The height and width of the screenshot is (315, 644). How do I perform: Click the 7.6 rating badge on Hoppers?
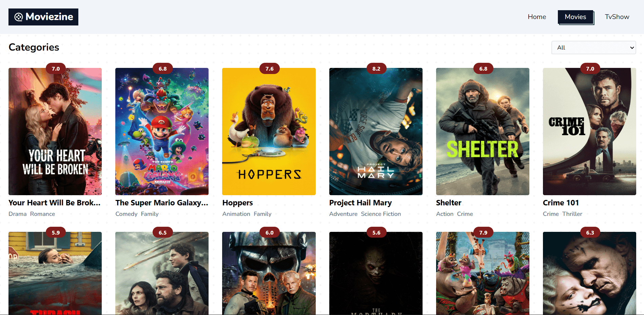[x=270, y=69]
